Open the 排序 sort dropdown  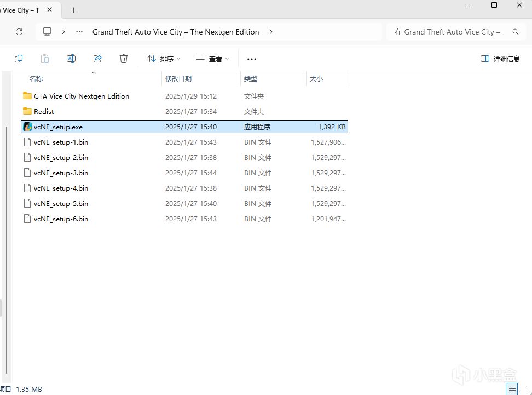pyautogui.click(x=164, y=59)
